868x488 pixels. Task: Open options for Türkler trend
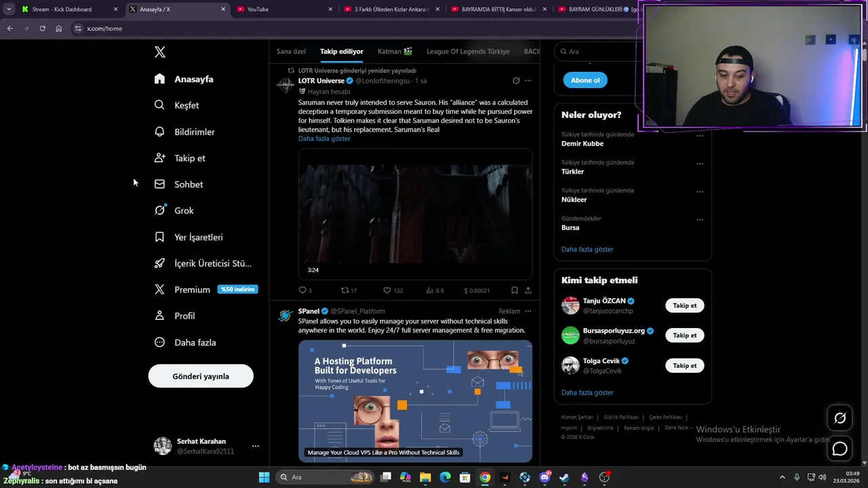pos(700,164)
